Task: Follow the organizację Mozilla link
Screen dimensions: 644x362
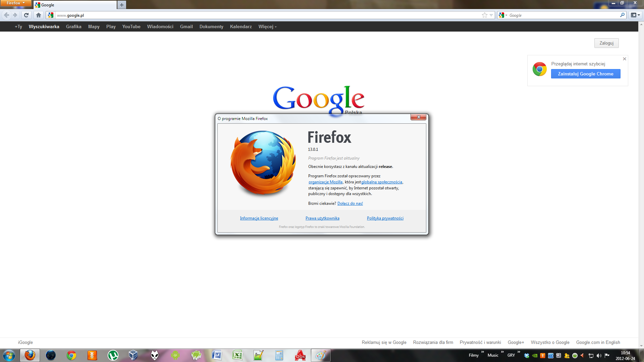Action: tap(325, 182)
